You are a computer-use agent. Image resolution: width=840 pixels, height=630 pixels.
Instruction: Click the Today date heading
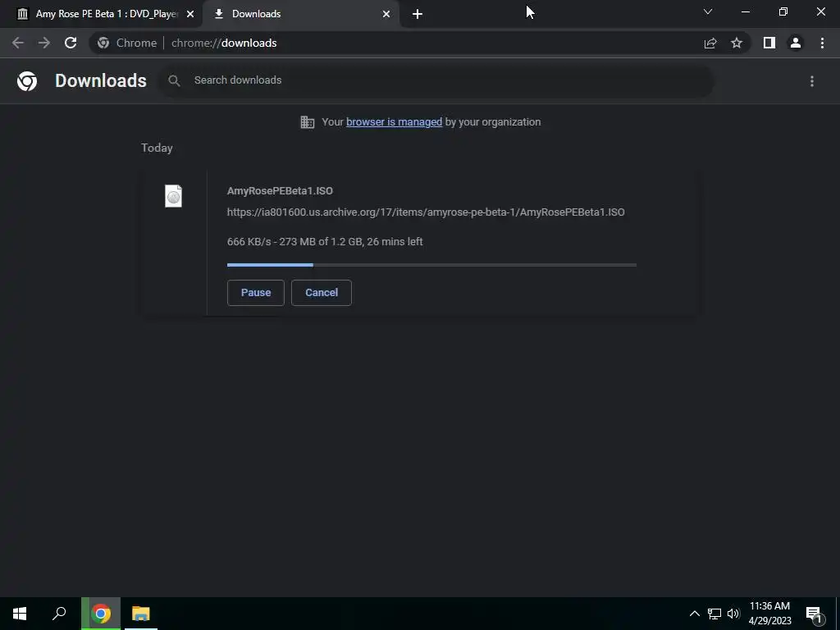[x=157, y=148]
